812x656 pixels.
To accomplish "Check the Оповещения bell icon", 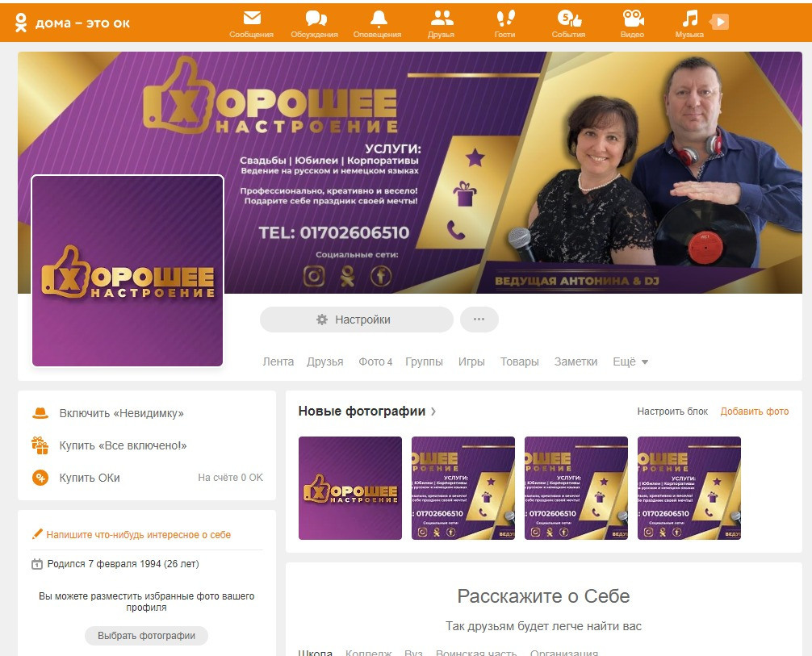I will 379,18.
